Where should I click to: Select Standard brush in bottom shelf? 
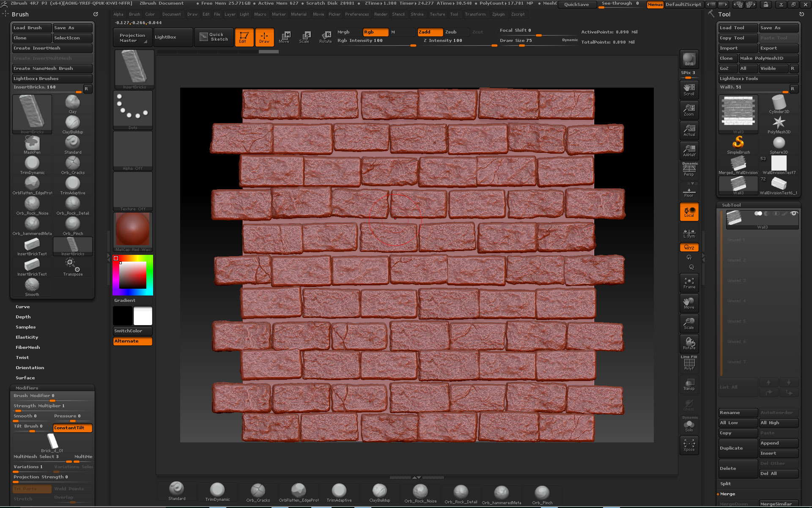click(177, 492)
